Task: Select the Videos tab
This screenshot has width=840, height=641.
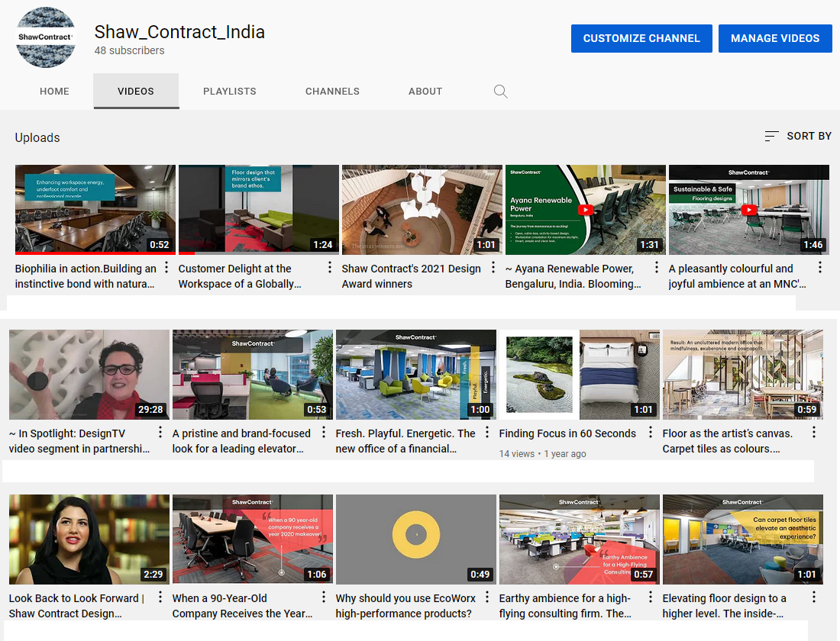Action: click(136, 92)
